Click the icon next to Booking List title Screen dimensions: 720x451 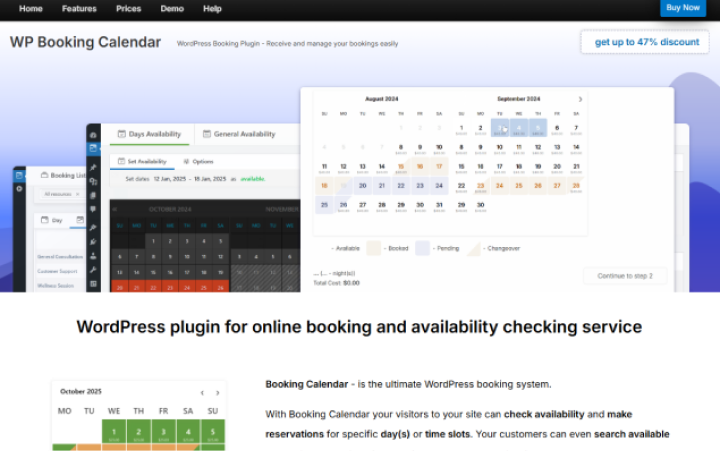click(x=45, y=175)
